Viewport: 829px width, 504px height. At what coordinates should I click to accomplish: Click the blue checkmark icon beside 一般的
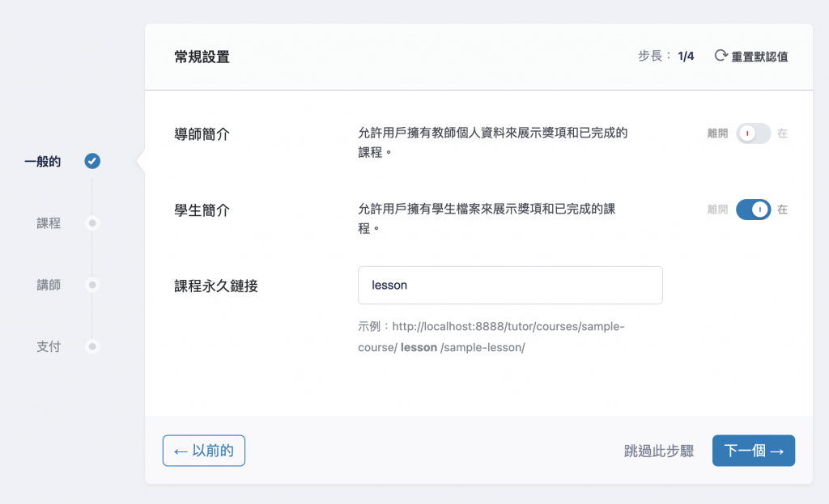(x=92, y=161)
